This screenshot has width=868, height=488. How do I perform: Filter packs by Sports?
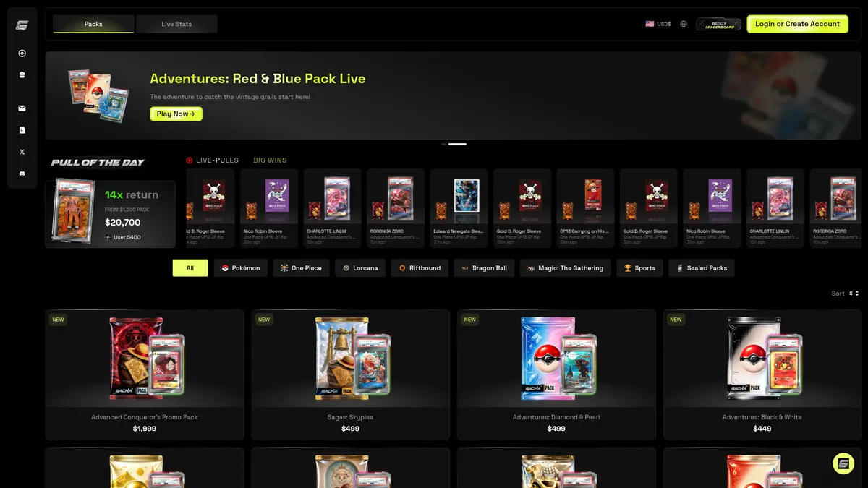pyautogui.click(x=639, y=268)
